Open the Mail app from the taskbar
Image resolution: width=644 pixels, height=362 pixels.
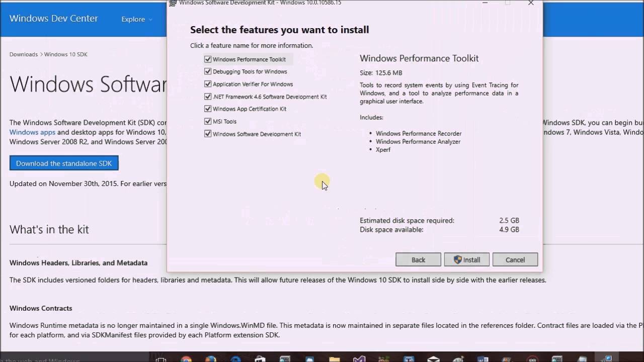433,358
